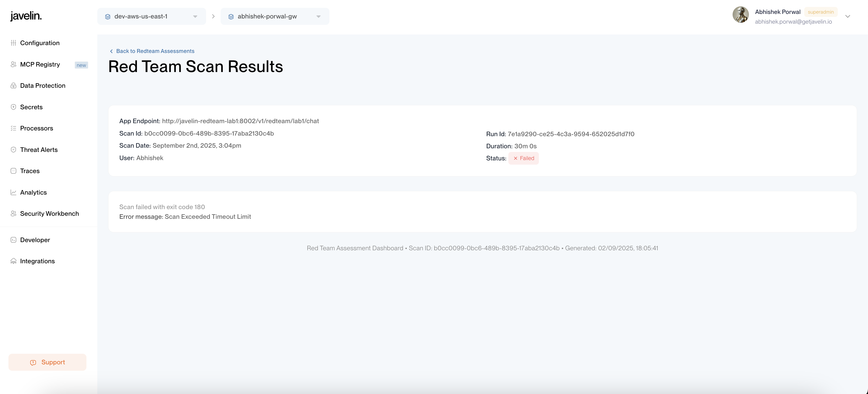This screenshot has height=394, width=868.
Task: Go to Analytics
Action: coord(33,192)
